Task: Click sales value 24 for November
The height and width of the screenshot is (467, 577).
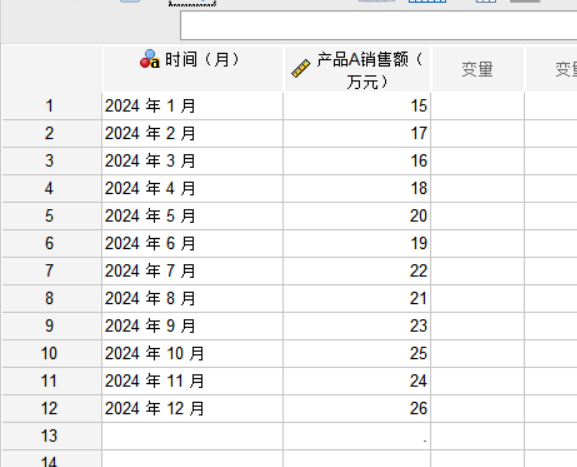Action: click(x=357, y=381)
